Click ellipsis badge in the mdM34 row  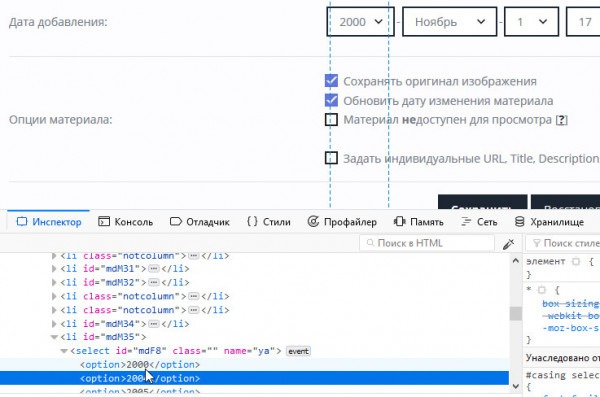pyautogui.click(x=154, y=324)
